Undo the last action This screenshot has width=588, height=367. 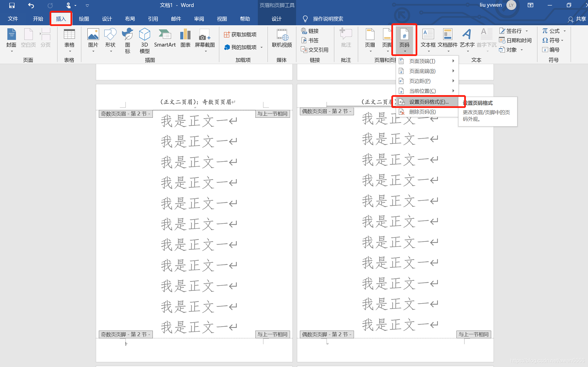[x=31, y=5]
